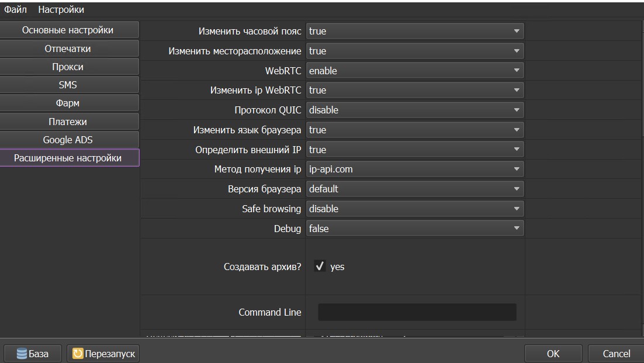
Task: Open Метод получения ip dropdown
Action: pos(415,169)
